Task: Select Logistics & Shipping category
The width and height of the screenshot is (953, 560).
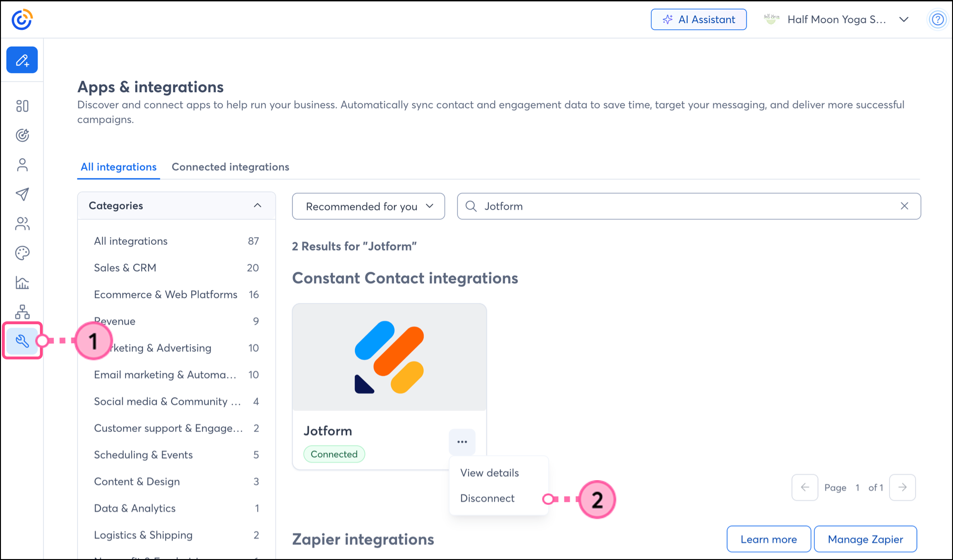Action: click(x=176, y=535)
